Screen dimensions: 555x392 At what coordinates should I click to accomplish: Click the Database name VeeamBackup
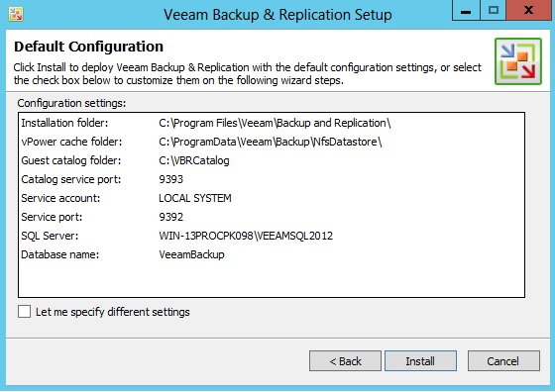(x=191, y=254)
